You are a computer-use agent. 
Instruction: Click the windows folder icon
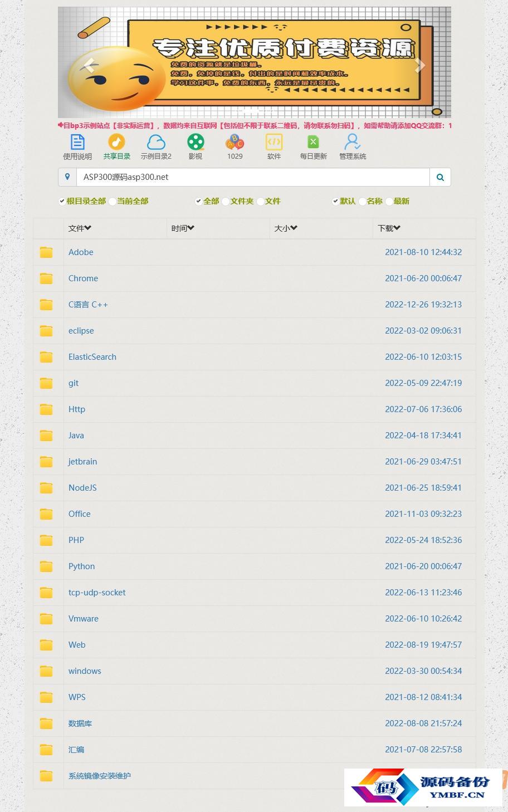46,671
